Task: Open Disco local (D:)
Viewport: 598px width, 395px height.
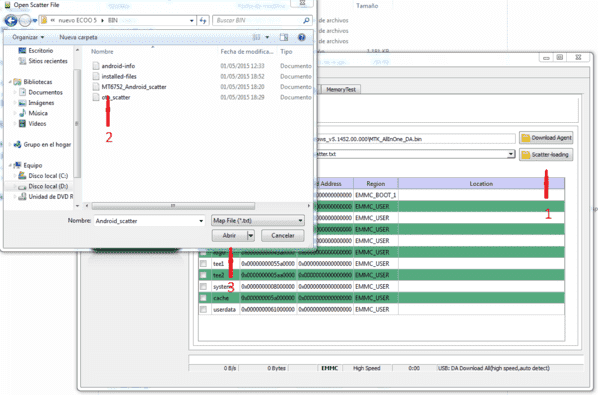Action: (48, 186)
